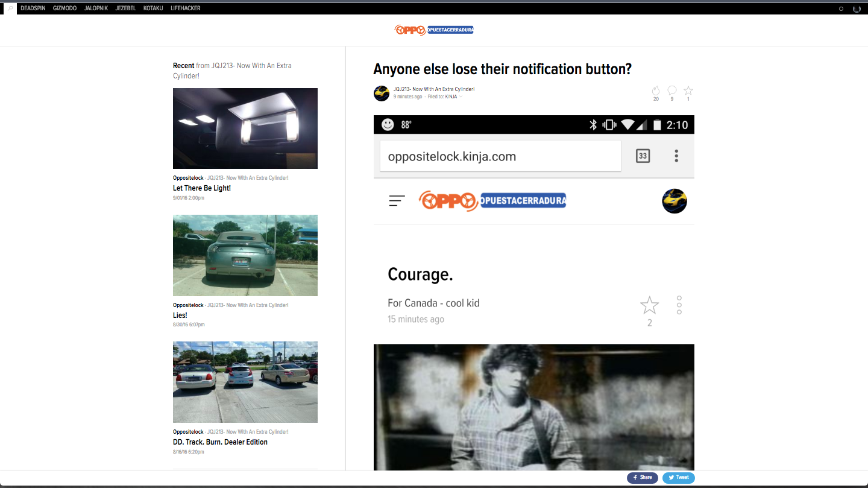
Task: Open the 'Let There Be Light!' post title
Action: (x=202, y=188)
